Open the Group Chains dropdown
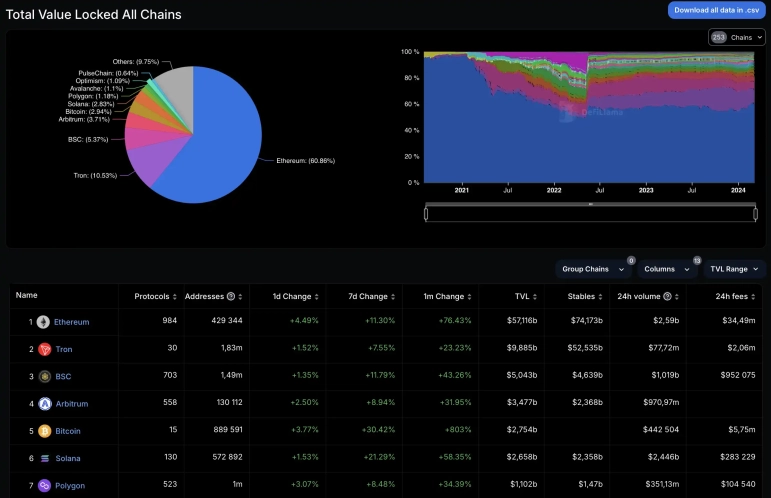 pos(594,269)
